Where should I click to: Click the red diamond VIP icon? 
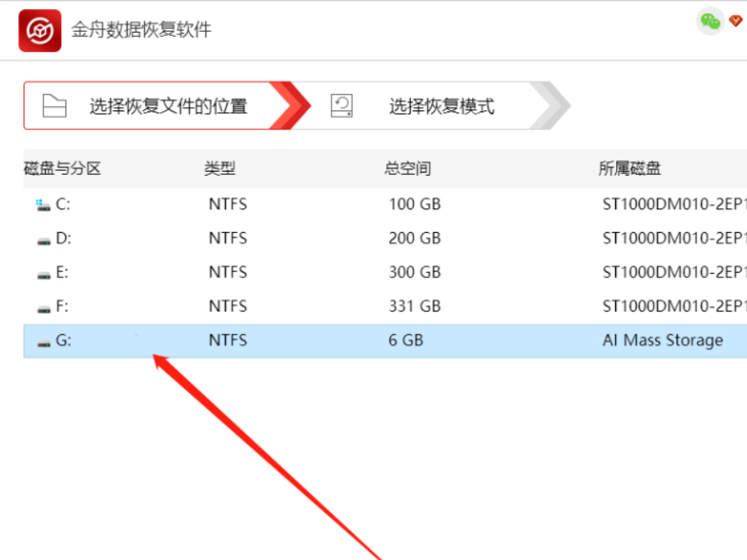point(736,20)
